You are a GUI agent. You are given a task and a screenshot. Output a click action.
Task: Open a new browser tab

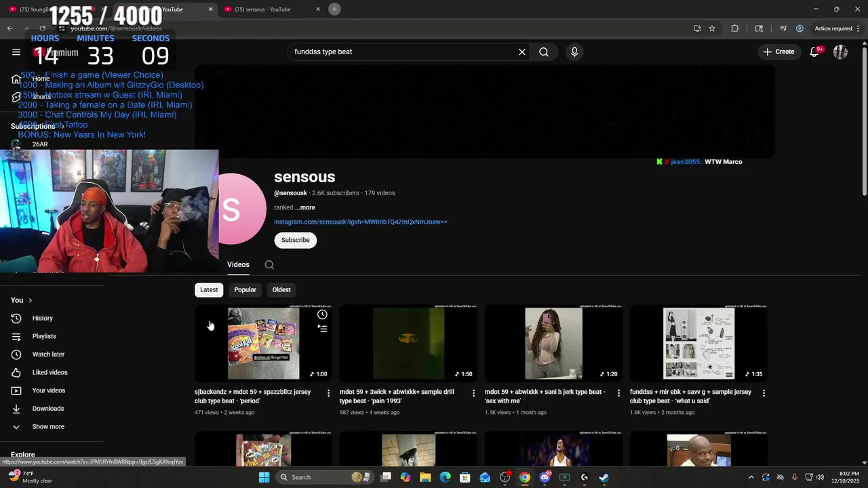click(x=334, y=9)
